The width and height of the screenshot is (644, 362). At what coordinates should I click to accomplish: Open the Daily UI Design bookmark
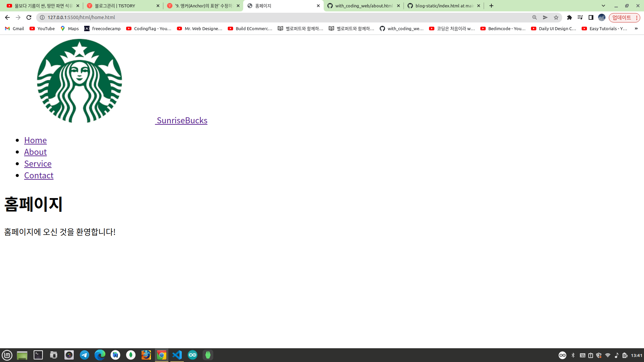553,28
